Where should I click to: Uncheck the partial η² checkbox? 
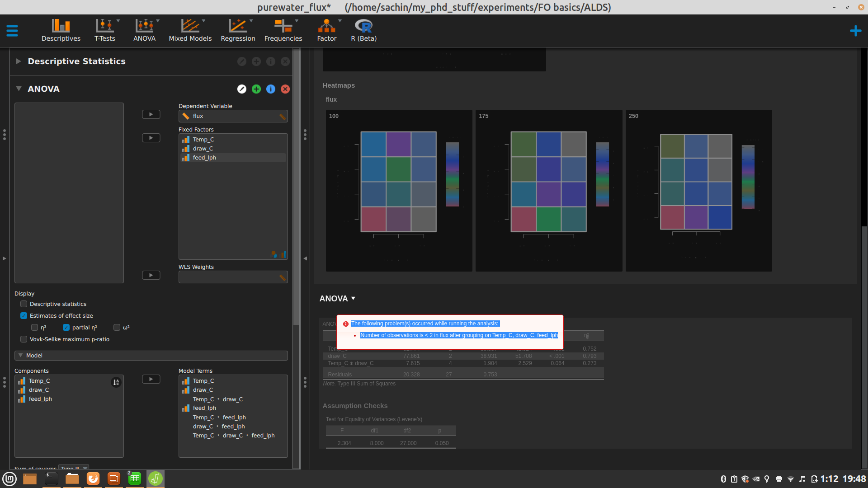click(x=66, y=328)
